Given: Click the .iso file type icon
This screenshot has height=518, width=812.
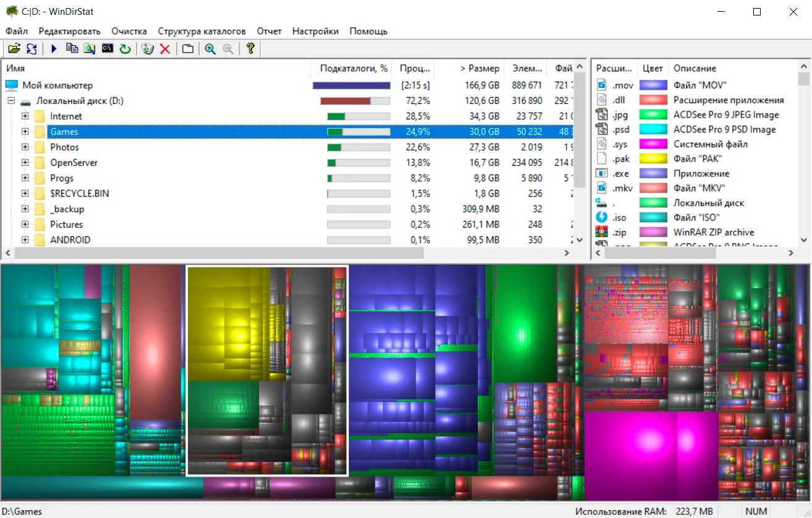Looking at the screenshot, I should 602,217.
